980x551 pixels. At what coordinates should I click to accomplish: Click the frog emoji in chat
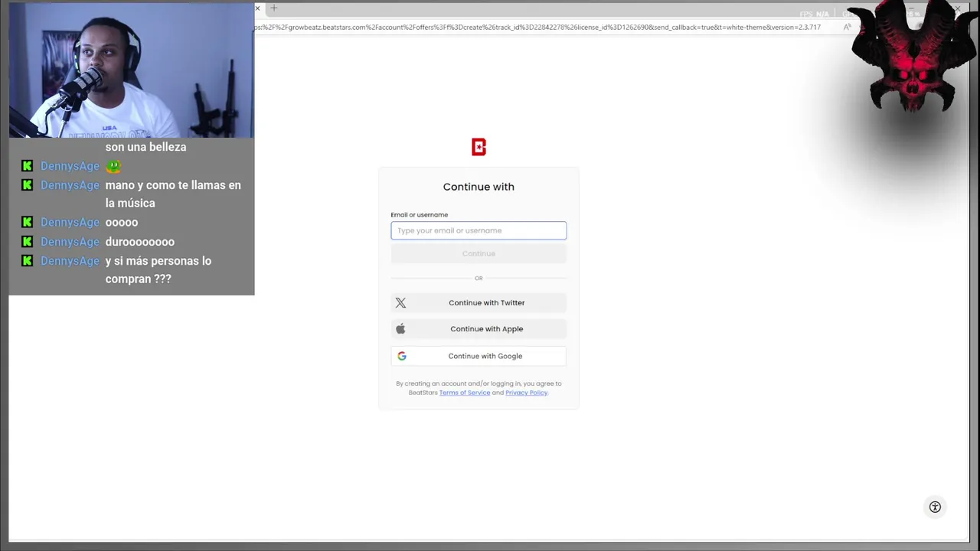(x=113, y=166)
